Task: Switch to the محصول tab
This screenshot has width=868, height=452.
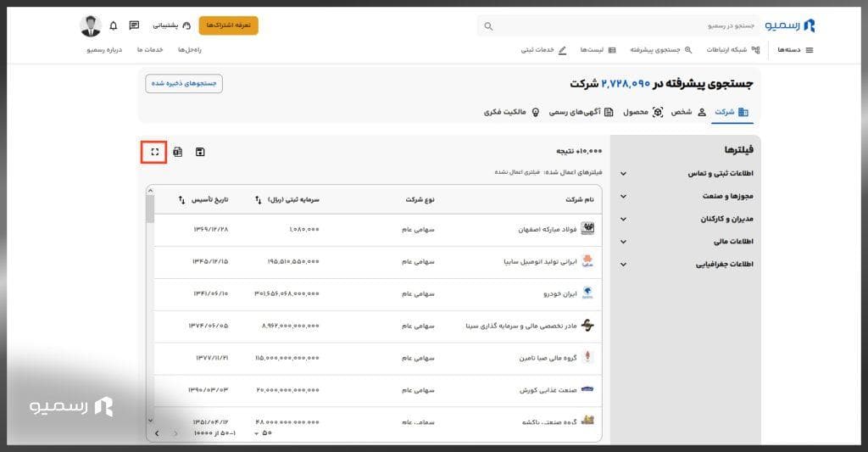Action: click(x=643, y=112)
